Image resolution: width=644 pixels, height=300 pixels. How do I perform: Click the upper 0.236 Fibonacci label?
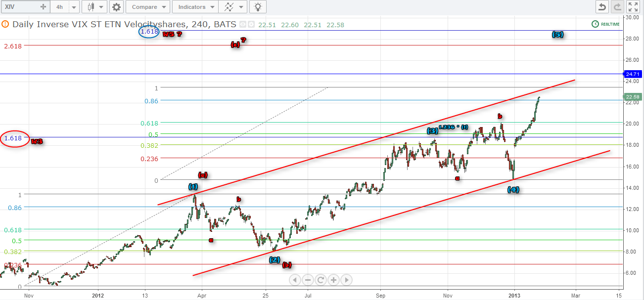coord(149,159)
